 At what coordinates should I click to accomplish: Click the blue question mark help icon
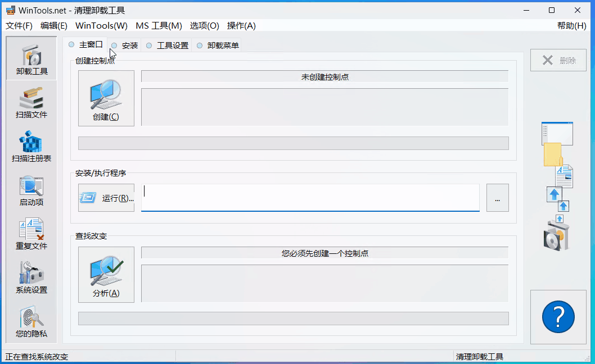[x=558, y=317]
